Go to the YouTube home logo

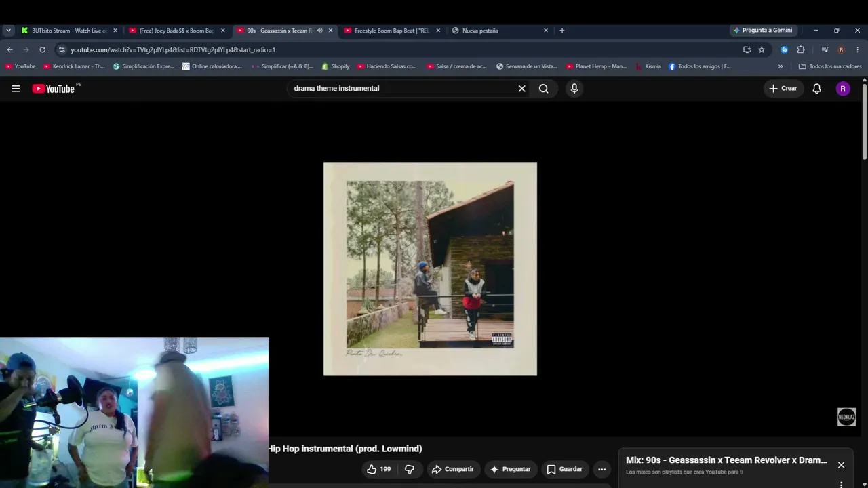tap(53, 89)
